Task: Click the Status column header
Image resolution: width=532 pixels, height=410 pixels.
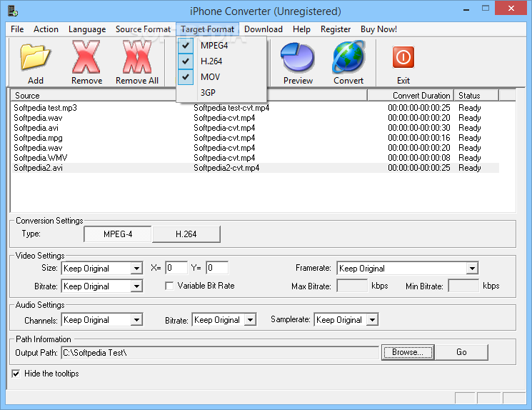Action: [x=476, y=96]
